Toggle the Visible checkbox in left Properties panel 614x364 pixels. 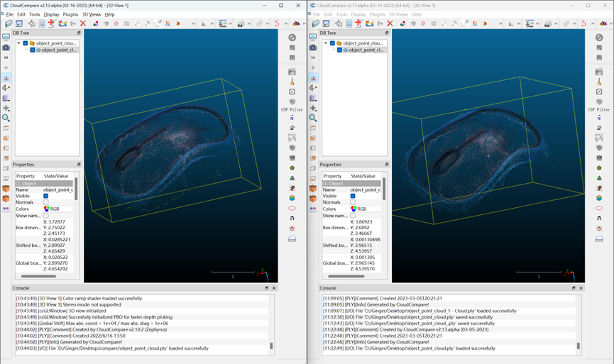coord(46,196)
